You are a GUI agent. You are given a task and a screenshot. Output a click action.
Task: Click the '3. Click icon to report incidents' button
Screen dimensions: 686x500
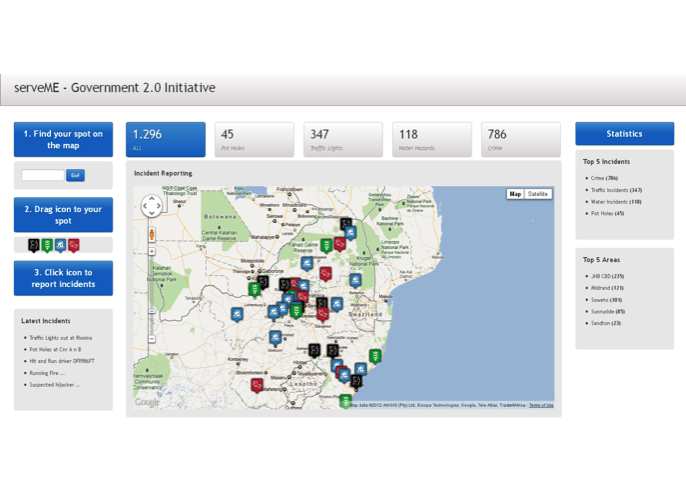tap(63, 278)
